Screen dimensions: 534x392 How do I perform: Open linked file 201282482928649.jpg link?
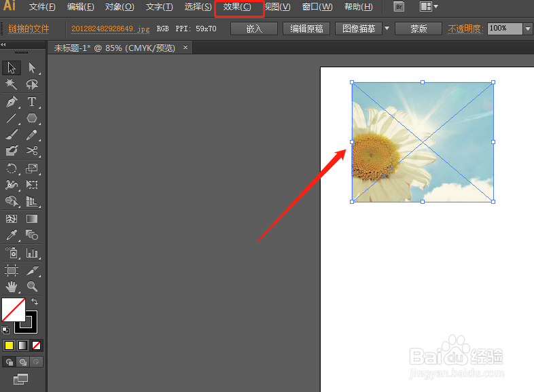110,29
